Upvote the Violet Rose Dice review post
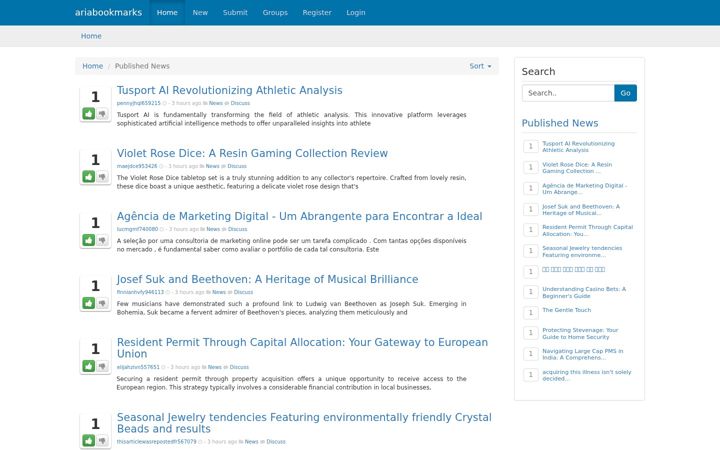Image resolution: width=720 pixels, height=450 pixels. coord(89,177)
